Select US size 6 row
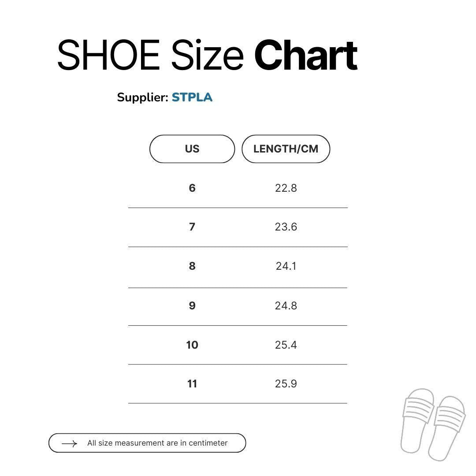The image size is (476, 476). [192, 188]
